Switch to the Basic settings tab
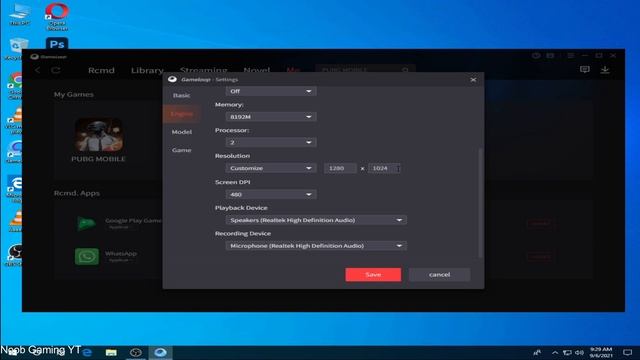Screen dimensions: 640x360 [x=182, y=96]
